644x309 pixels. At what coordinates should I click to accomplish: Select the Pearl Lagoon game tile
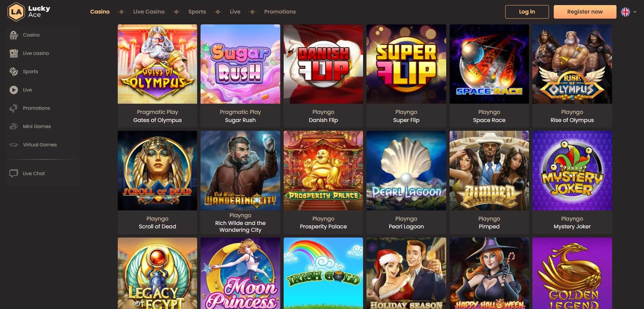[406, 170]
